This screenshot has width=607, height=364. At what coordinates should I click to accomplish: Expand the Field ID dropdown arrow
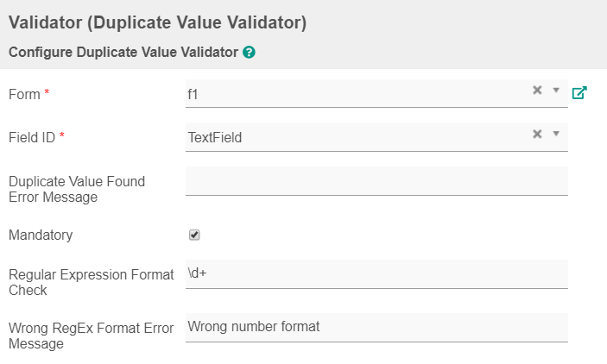556,134
